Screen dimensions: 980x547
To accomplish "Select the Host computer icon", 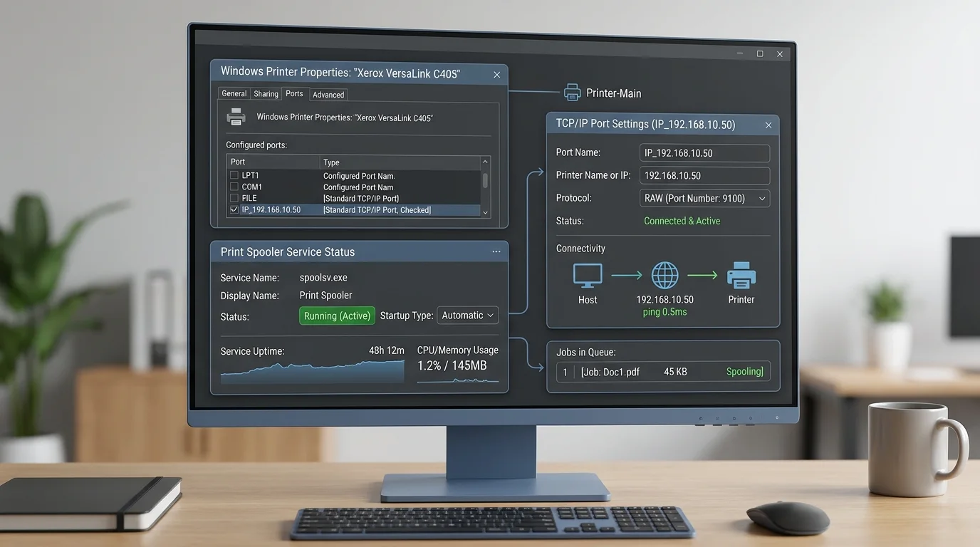I will [588, 276].
